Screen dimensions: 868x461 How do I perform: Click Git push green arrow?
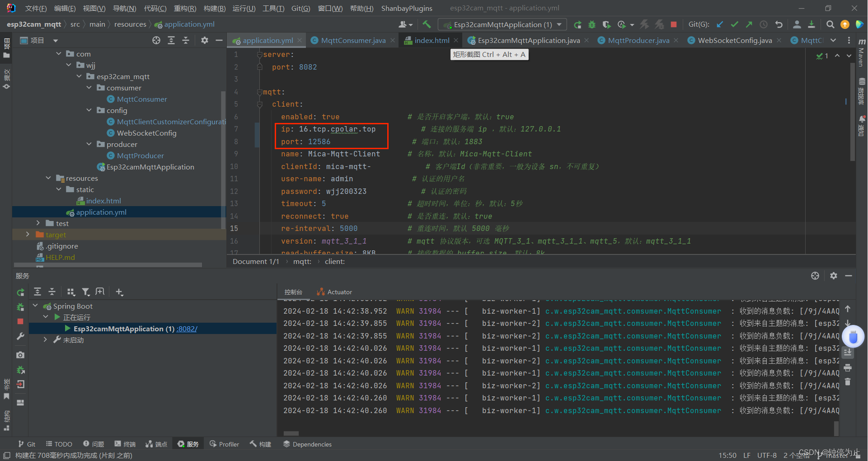coord(749,24)
